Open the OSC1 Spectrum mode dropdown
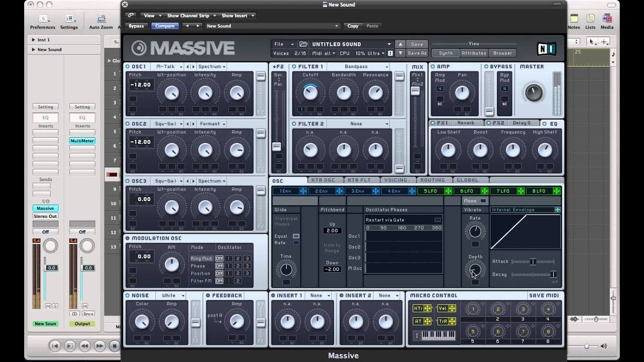The image size is (644, 362). [212, 66]
